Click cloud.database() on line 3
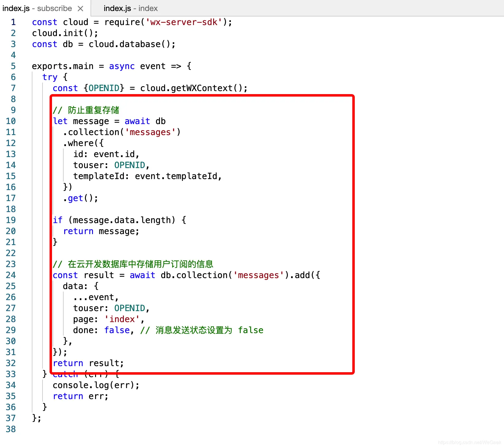Image resolution: width=504 pixels, height=448 pixels. coord(129,44)
